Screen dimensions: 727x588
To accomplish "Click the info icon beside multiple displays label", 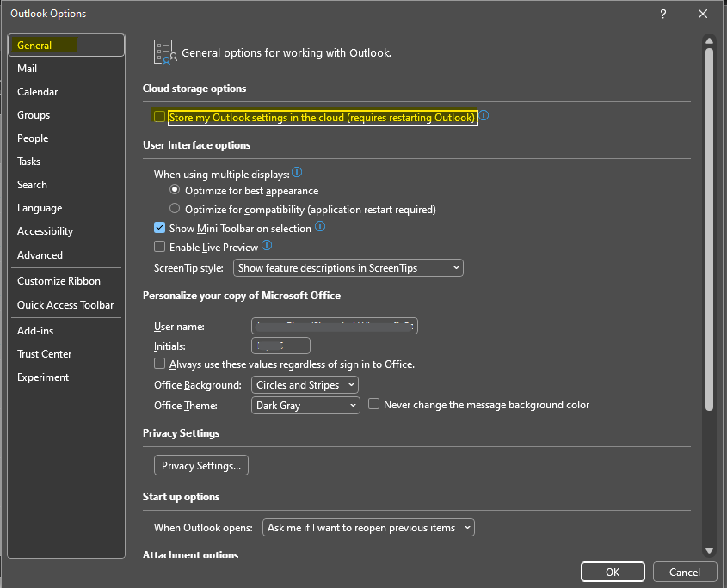I will point(297,173).
